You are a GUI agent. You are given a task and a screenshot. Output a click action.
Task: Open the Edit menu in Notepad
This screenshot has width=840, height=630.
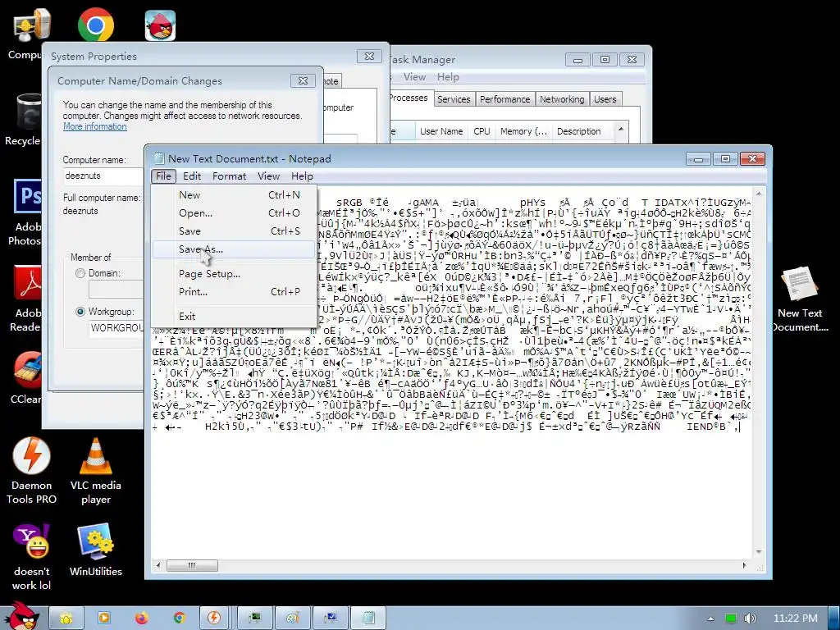(192, 176)
